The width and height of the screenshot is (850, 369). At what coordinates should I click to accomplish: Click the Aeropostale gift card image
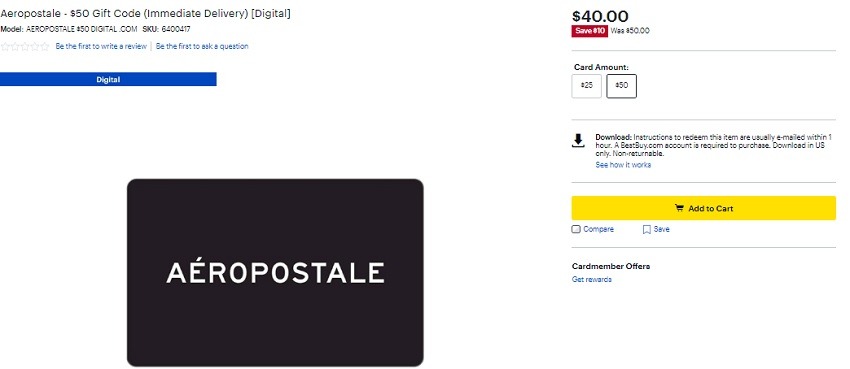coord(275,273)
